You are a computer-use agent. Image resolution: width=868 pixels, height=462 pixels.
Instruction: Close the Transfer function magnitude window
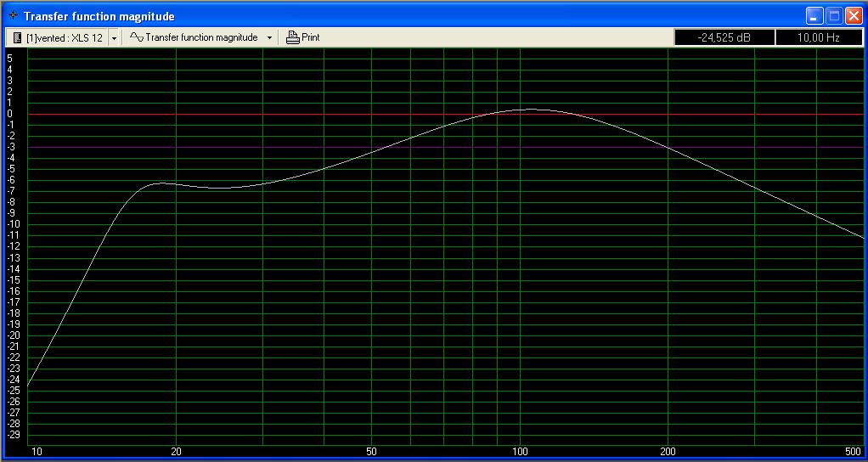pos(854,16)
